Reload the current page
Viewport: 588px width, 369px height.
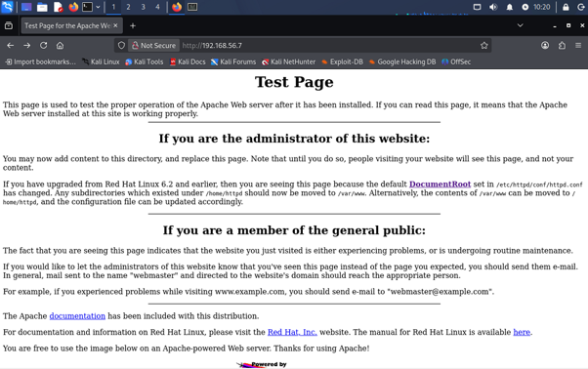click(x=44, y=45)
